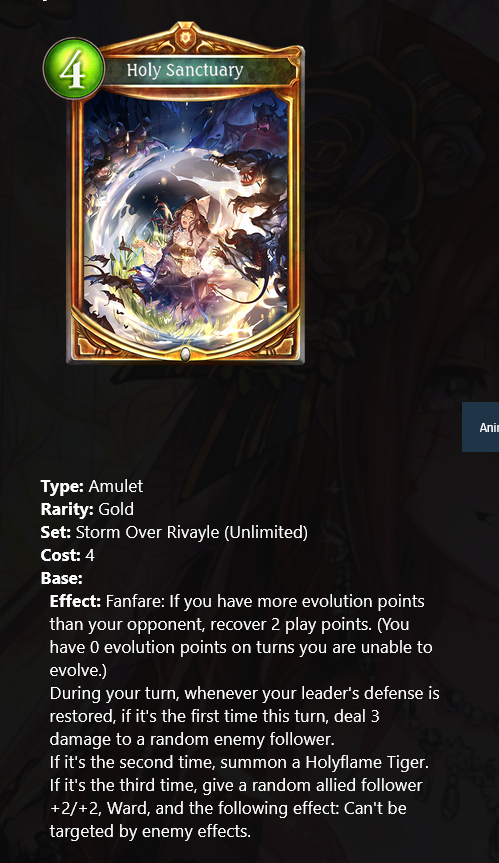This screenshot has width=499, height=863.
Task: Click the partially visible Anim button
Action: pos(480,427)
